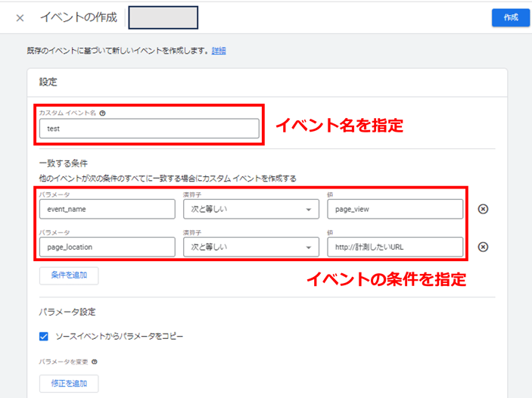Click the 設定 section header
Image resolution: width=532 pixels, height=398 pixels.
pyautogui.click(x=48, y=82)
